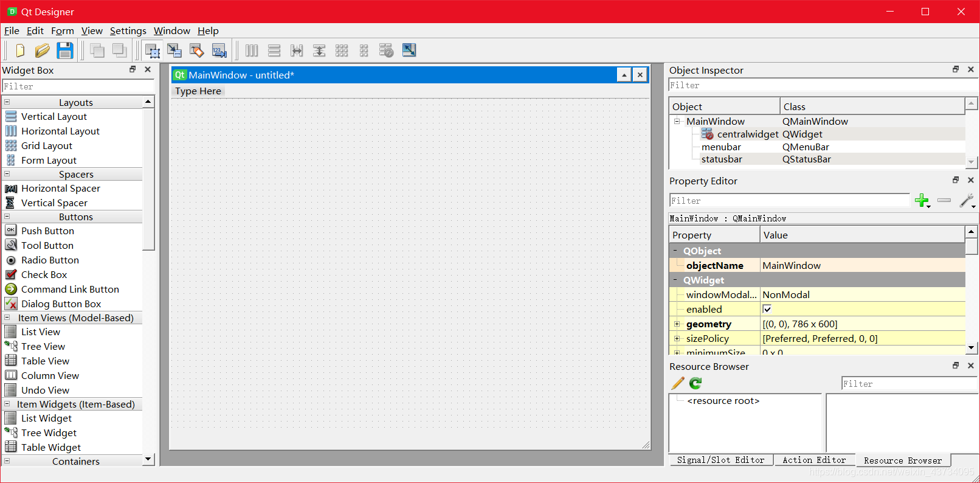Activate Edit Buddies mode icon
This screenshot has height=483, width=980.
[x=197, y=50]
